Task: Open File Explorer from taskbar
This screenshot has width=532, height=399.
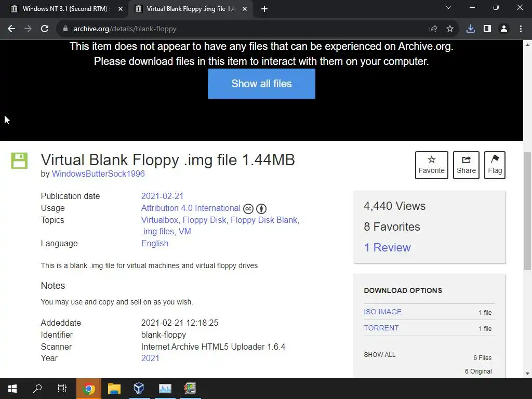Action: tap(114, 389)
